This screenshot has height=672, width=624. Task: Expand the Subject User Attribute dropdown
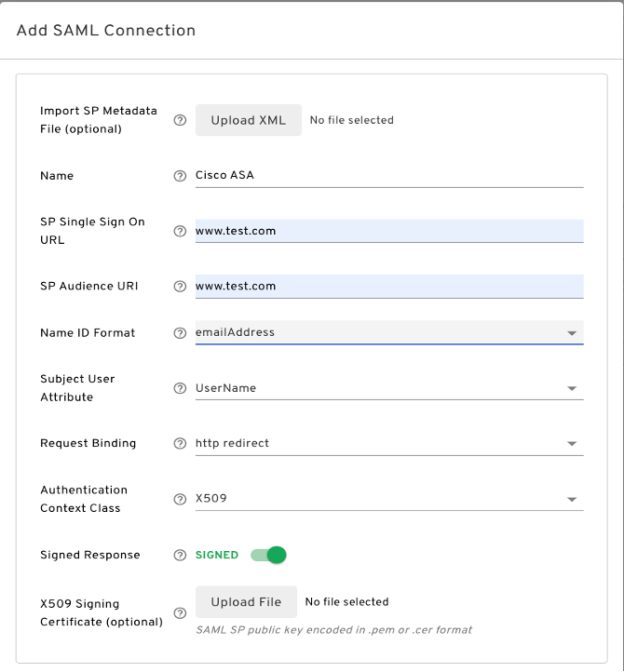(x=388, y=388)
